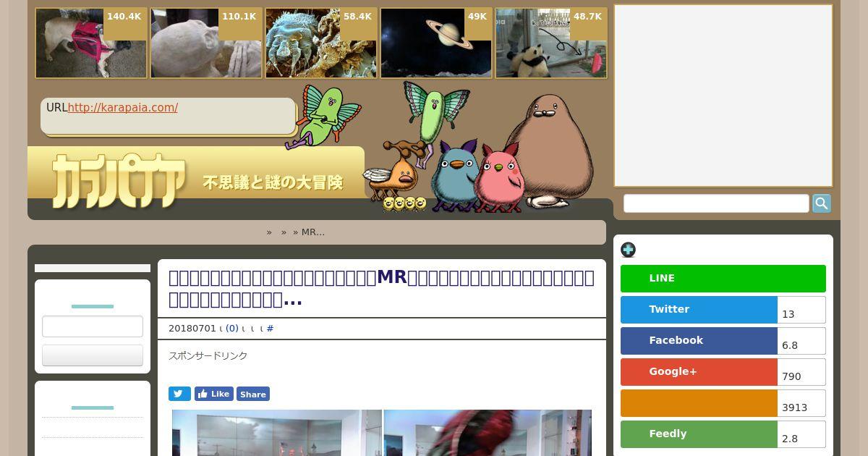Follow the http://karapaia.com/ link

[x=123, y=108]
